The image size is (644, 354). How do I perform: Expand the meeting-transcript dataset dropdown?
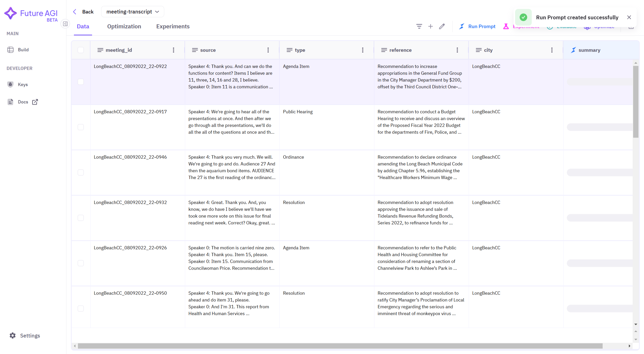pos(132,12)
